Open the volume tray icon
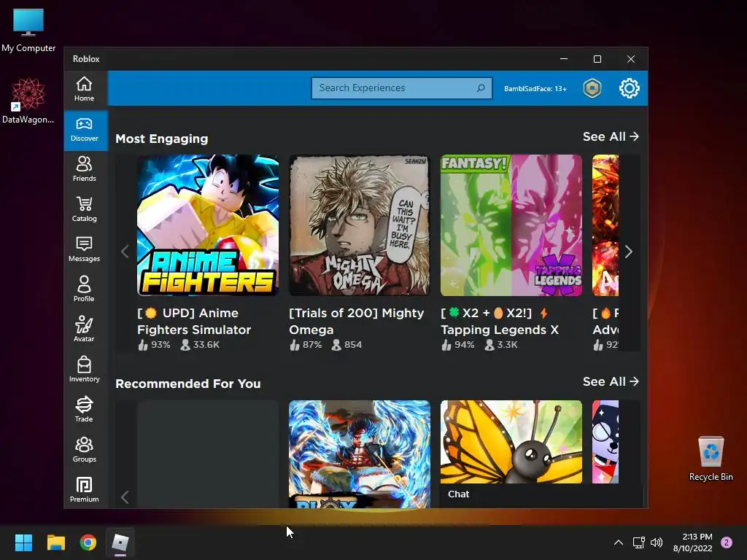This screenshot has width=747, height=560. 657,542
